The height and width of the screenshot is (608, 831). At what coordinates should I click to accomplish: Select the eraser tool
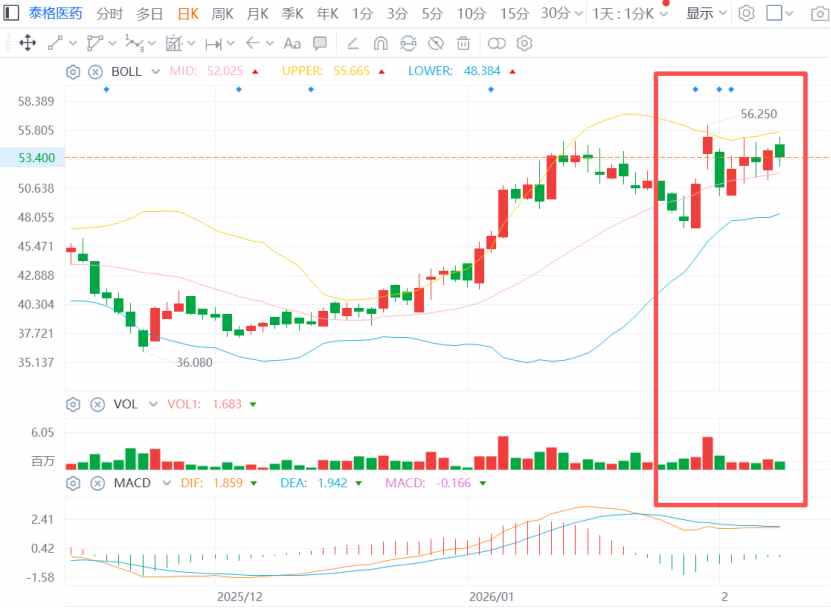pyautogui.click(x=353, y=43)
